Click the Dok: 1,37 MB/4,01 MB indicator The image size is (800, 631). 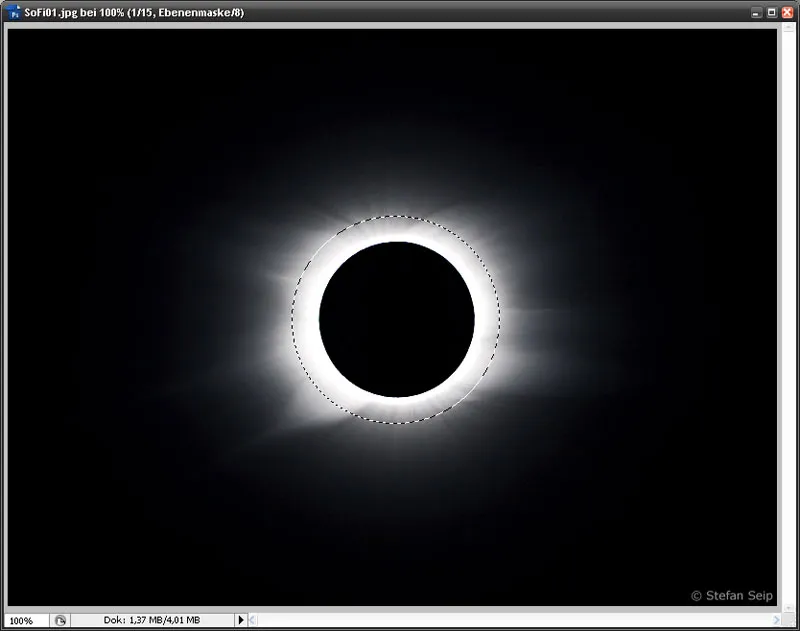click(x=150, y=620)
